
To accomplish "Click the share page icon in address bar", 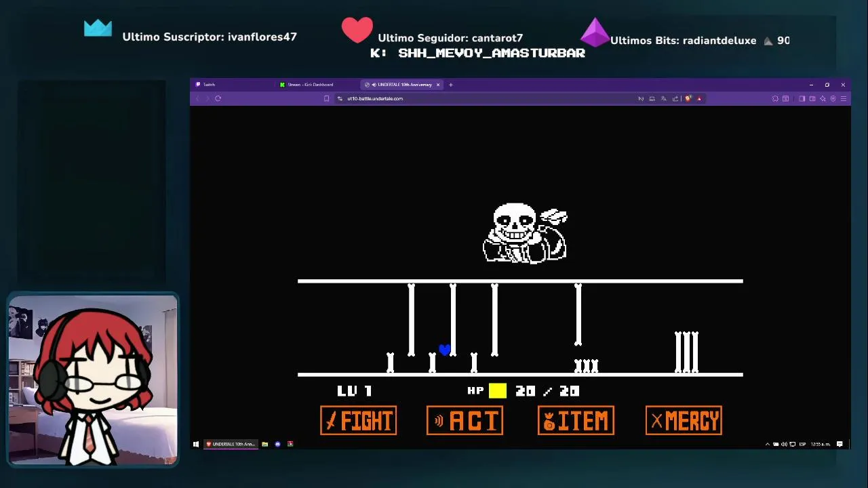I will point(675,98).
